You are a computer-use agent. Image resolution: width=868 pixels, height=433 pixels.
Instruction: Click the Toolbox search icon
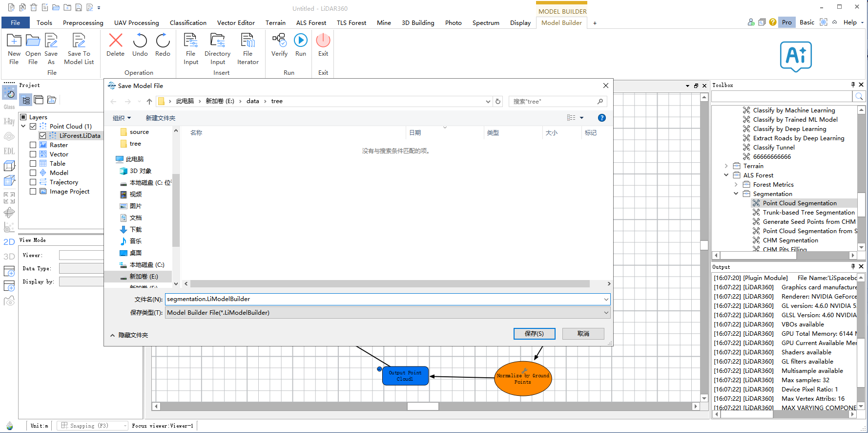(859, 97)
